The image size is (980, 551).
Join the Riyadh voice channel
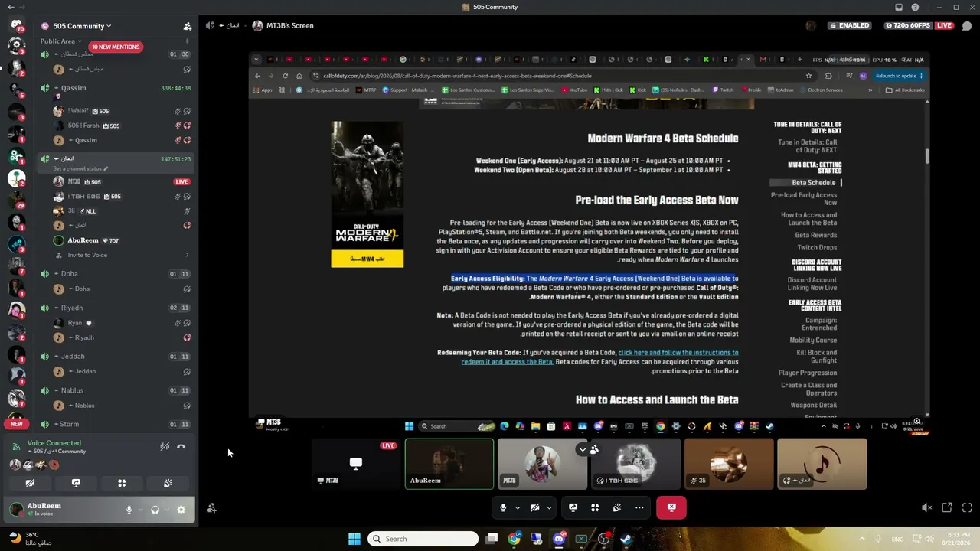(x=116, y=308)
